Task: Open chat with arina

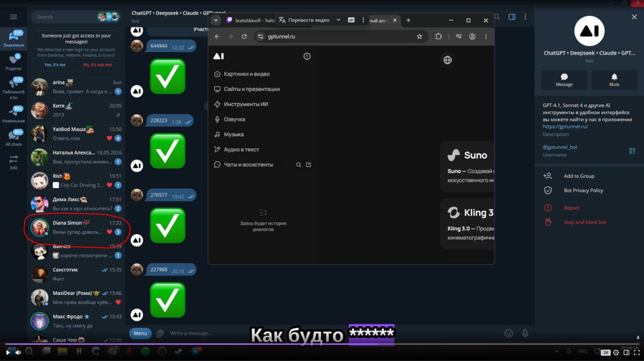Action: [x=76, y=87]
